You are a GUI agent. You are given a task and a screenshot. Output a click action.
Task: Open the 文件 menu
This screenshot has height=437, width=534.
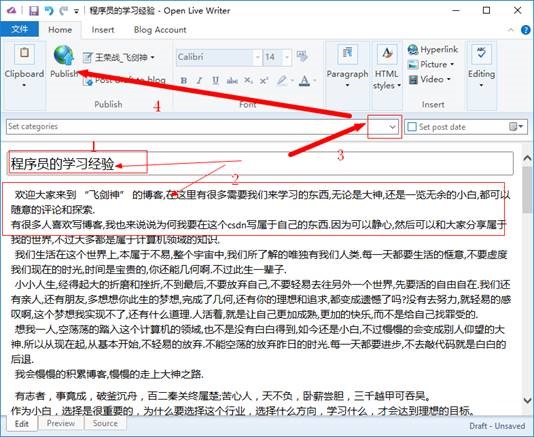coord(19,30)
